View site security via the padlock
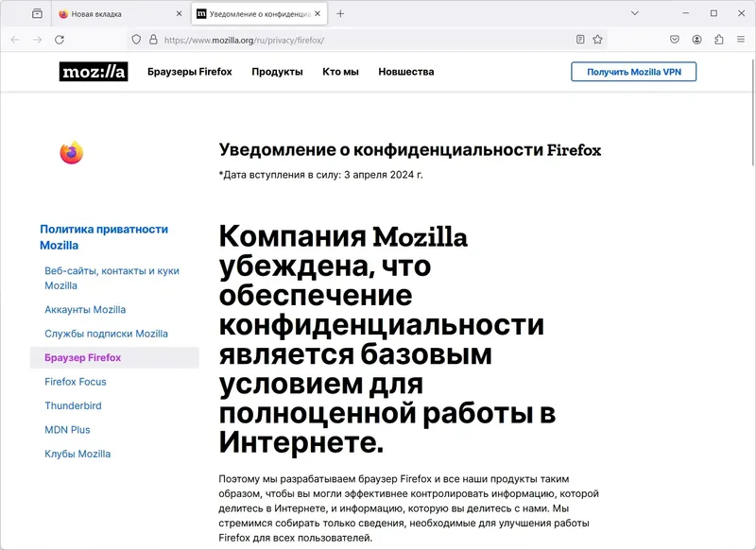 click(154, 41)
